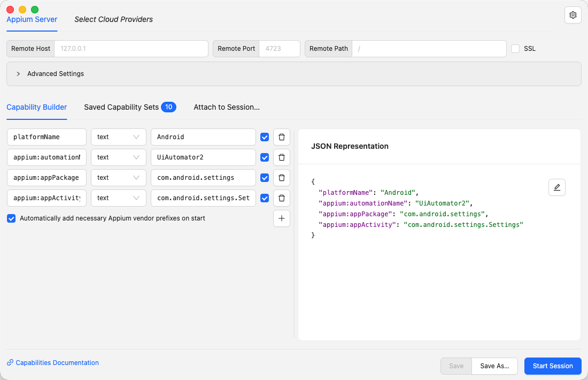Delete the appium:appActivity capability row
This screenshot has width=588, height=380.
pyautogui.click(x=282, y=198)
